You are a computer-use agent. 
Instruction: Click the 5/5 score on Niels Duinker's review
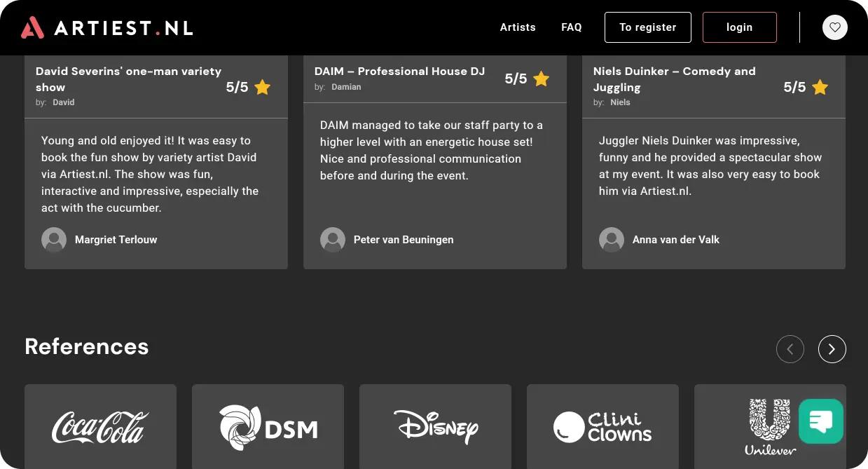click(794, 88)
